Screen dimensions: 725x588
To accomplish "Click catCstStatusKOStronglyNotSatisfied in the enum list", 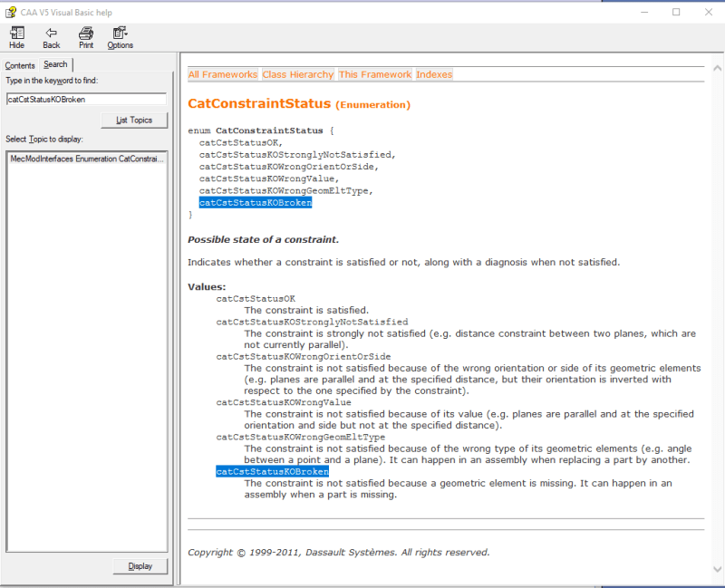I will click(295, 155).
